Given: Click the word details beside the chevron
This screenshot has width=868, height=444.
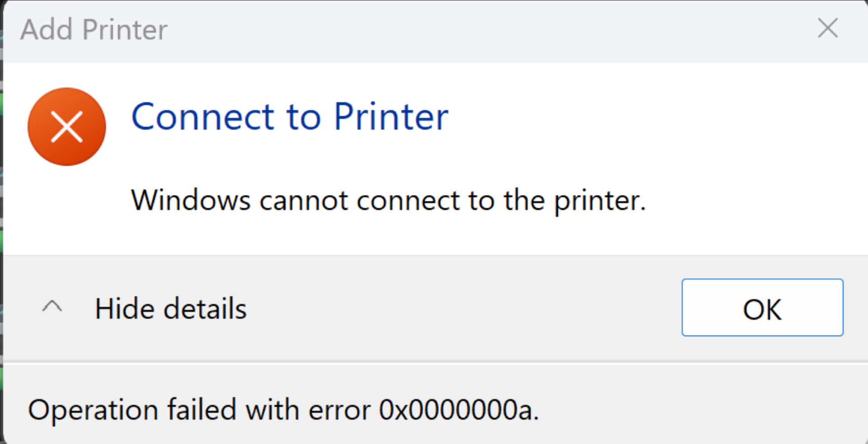Looking at the screenshot, I should click(x=205, y=309).
